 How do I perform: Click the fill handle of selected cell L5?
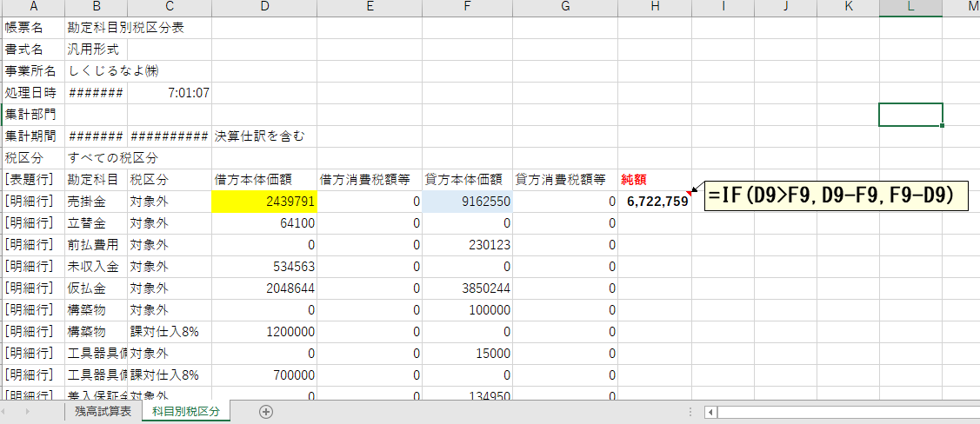(943, 126)
